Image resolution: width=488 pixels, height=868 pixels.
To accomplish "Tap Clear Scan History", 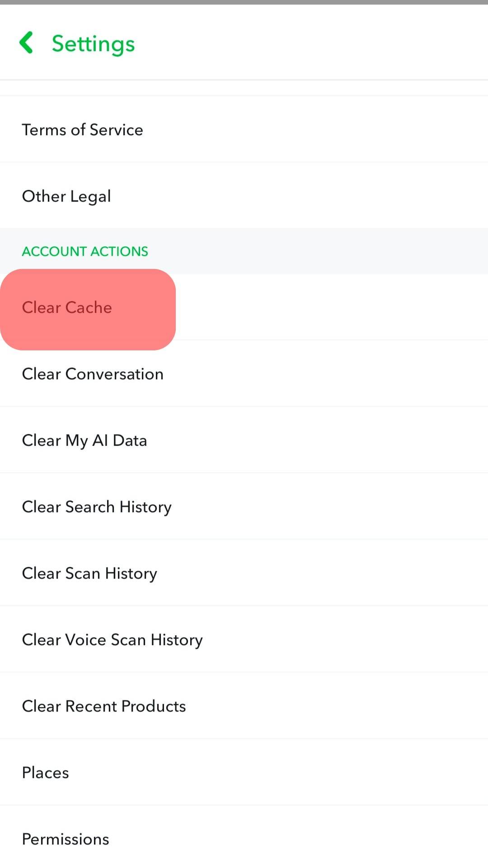I will pos(89,574).
